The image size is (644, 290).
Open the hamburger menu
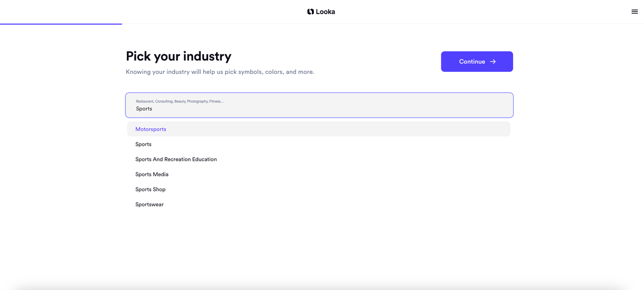pos(634,12)
